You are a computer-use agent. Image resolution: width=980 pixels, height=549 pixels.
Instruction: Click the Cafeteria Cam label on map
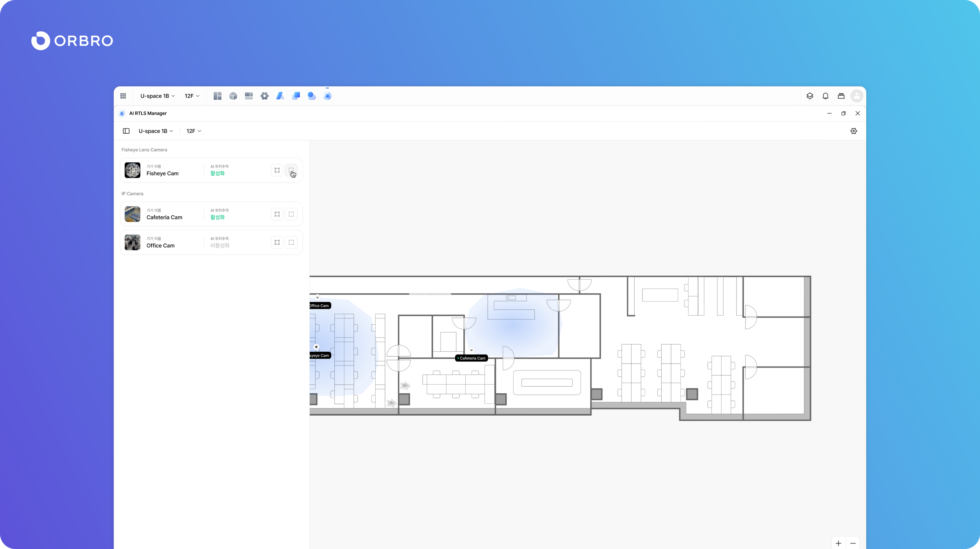[472, 358]
